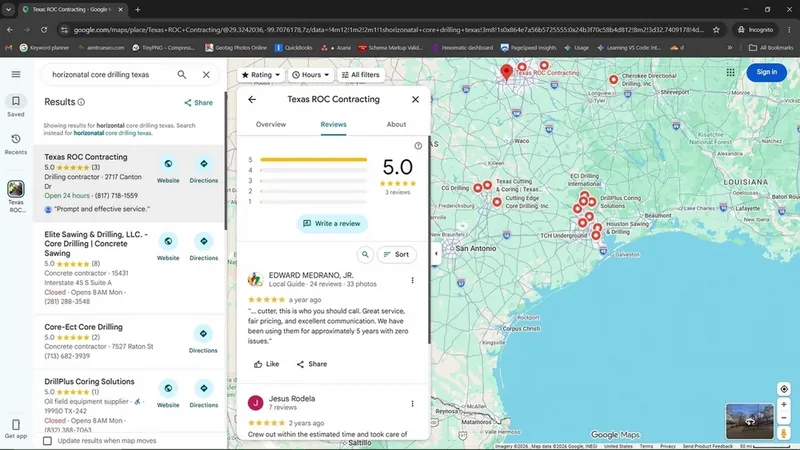The image size is (800, 450).
Task: Expand the bookmarks overflow chevron
Action: click(x=730, y=47)
